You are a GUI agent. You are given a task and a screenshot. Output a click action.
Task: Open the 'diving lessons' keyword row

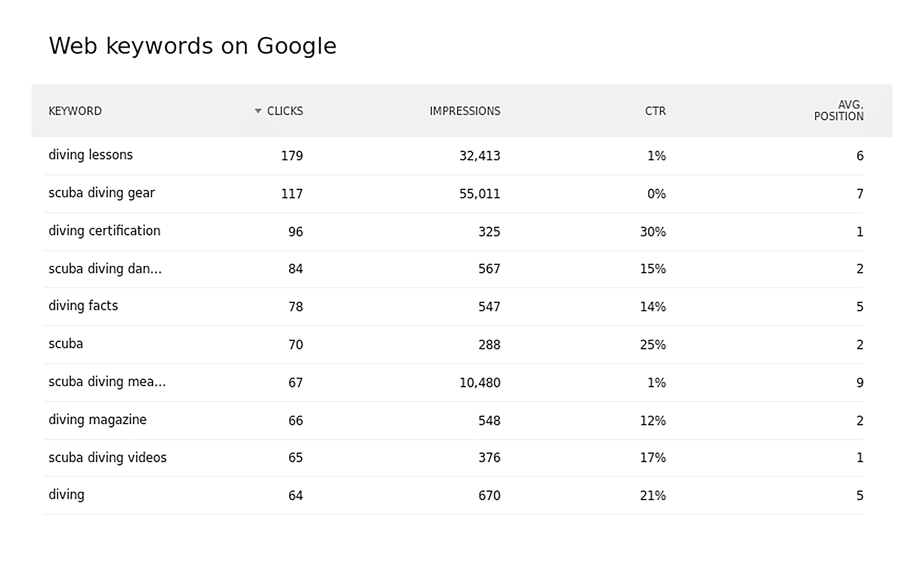click(91, 154)
